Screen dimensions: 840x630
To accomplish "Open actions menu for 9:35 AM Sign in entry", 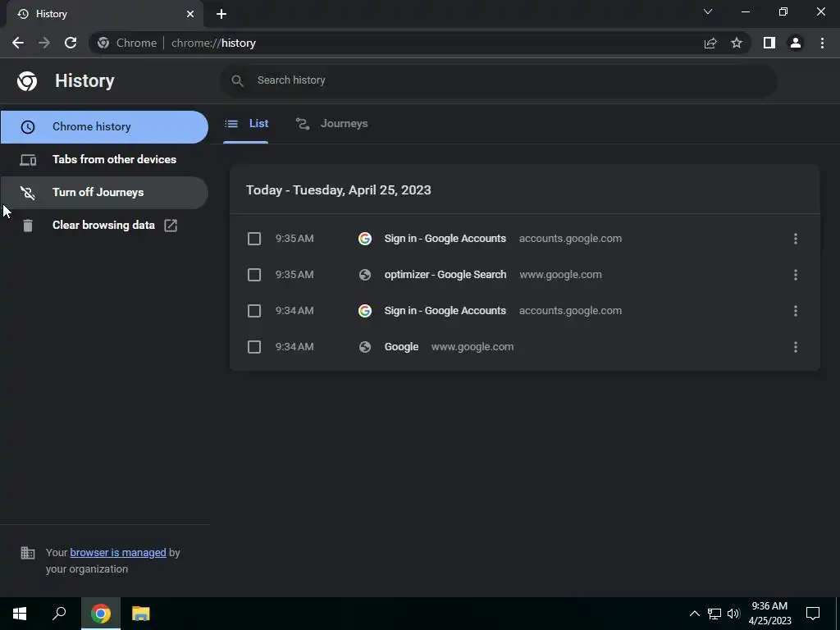I will click(x=796, y=239).
